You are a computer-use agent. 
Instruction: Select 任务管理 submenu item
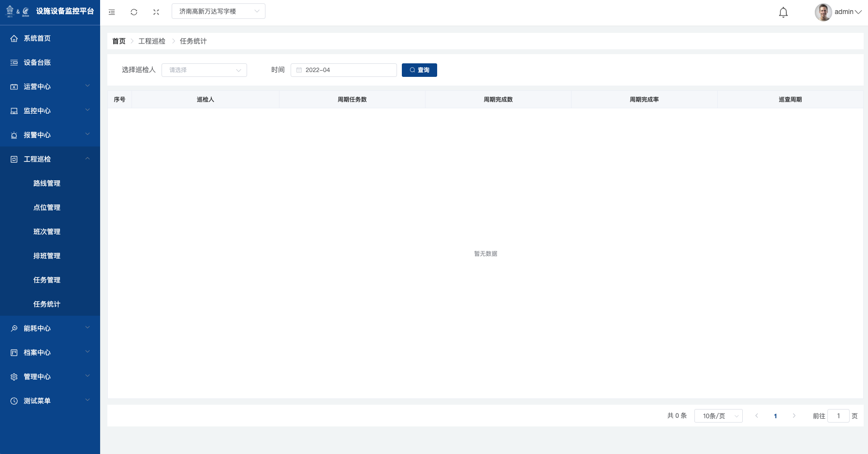pyautogui.click(x=47, y=280)
